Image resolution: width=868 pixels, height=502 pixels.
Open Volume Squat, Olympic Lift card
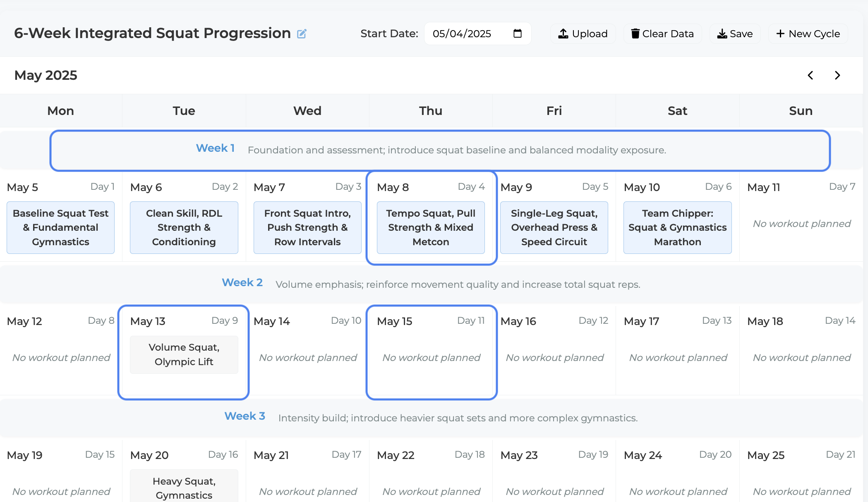[x=184, y=354]
